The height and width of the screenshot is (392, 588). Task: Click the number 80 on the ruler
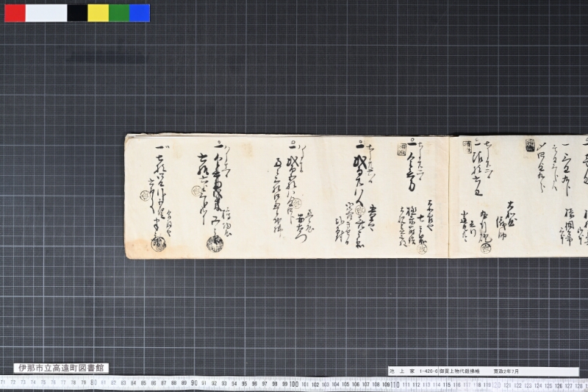(x=94, y=382)
